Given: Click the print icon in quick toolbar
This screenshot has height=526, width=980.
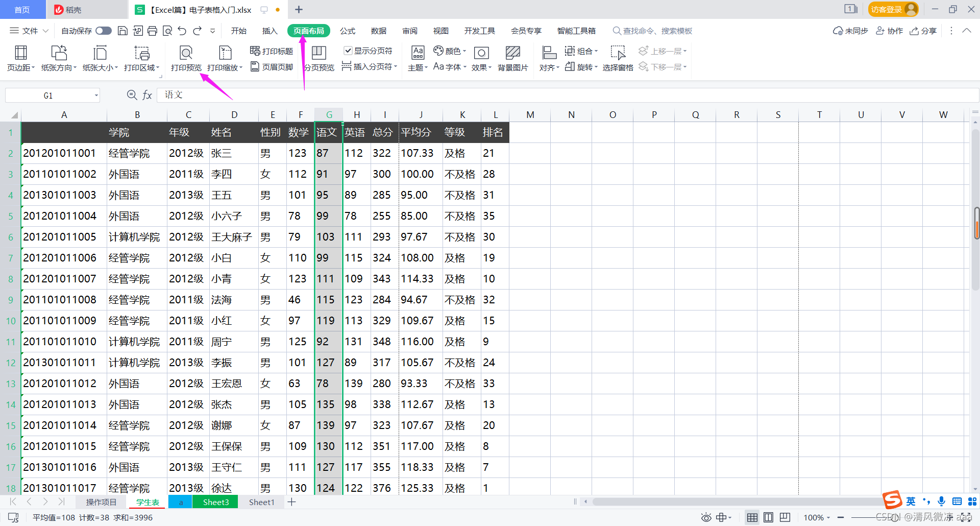Looking at the screenshot, I should click(x=152, y=31).
